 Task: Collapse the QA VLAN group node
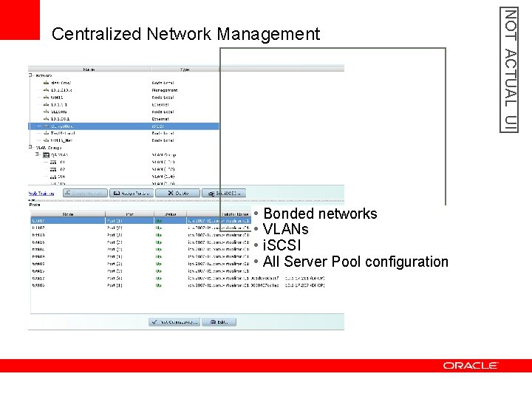pos(38,154)
